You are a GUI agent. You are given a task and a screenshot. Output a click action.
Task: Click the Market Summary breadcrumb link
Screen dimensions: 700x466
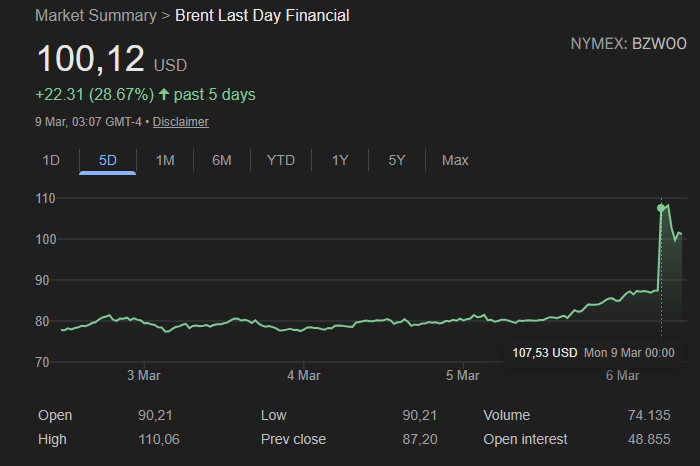click(x=95, y=16)
